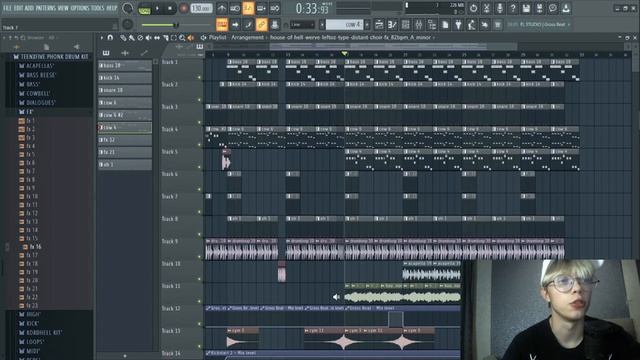The height and width of the screenshot is (360, 640).
Task: Toggle the highlighted link/multilink controllers icon
Action: point(262,24)
